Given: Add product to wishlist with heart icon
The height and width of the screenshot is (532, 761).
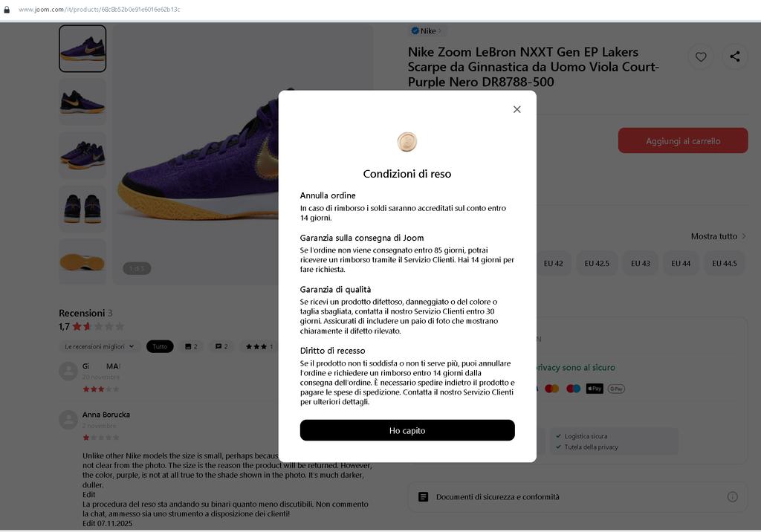Looking at the screenshot, I should click(x=701, y=56).
